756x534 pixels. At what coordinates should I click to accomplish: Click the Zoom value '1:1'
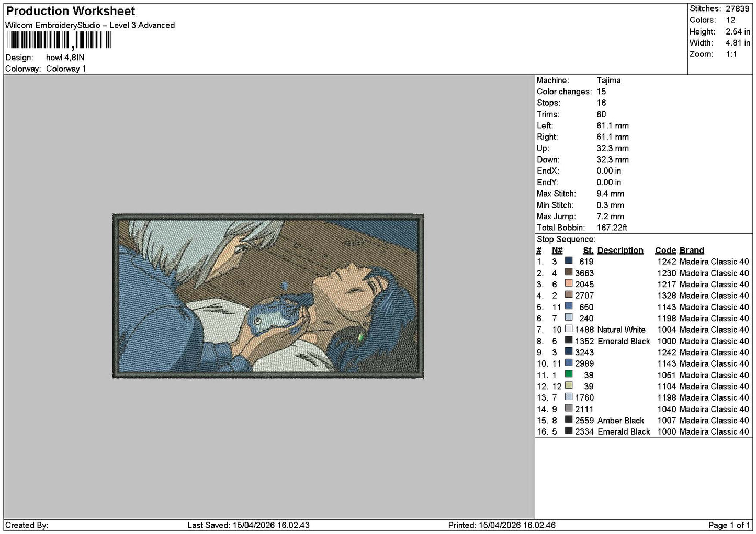click(731, 54)
